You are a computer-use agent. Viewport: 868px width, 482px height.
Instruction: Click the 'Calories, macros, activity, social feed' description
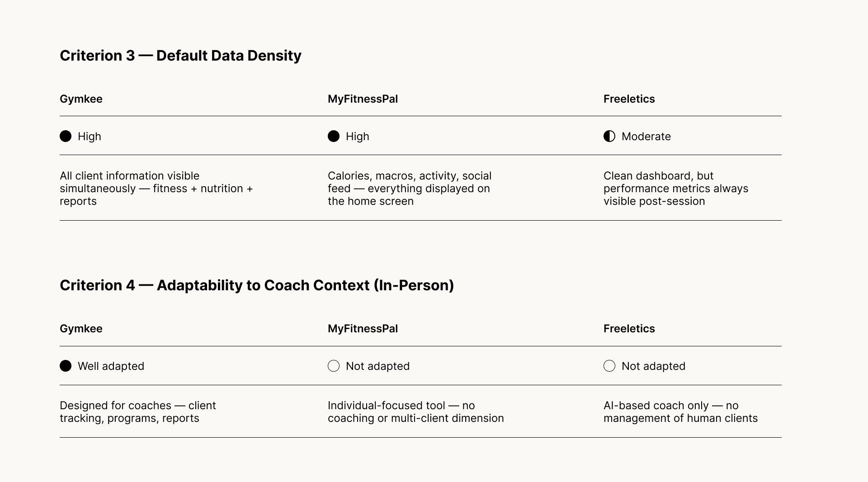(x=409, y=189)
